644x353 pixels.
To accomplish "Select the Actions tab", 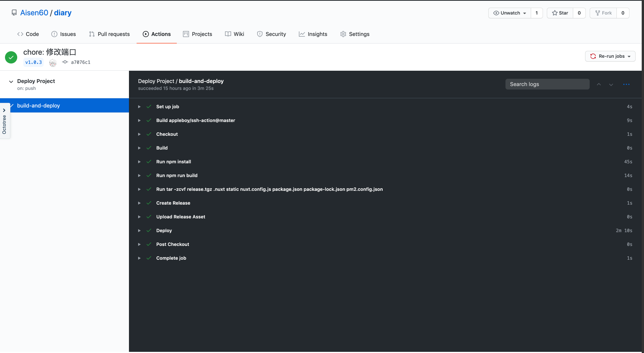I will click(x=157, y=34).
